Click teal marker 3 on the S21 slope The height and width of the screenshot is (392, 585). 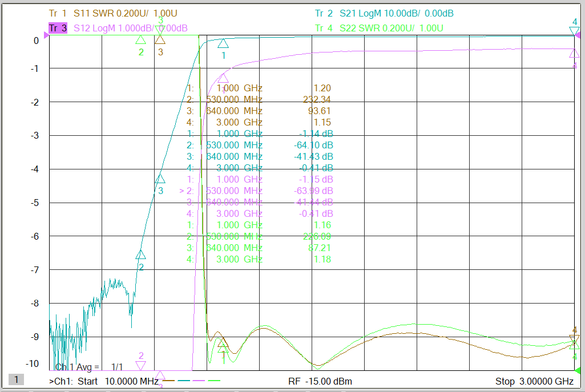coord(160,179)
